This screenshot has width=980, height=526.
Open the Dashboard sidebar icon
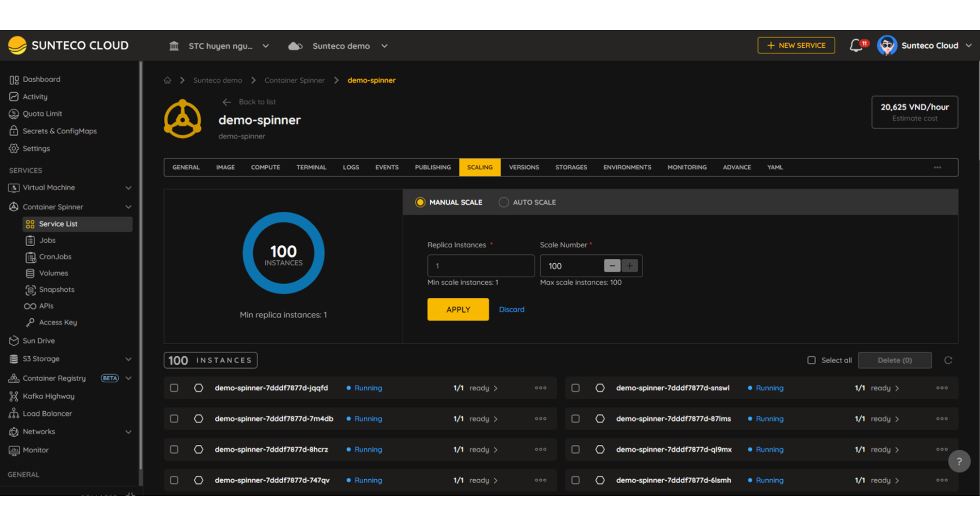pos(14,79)
